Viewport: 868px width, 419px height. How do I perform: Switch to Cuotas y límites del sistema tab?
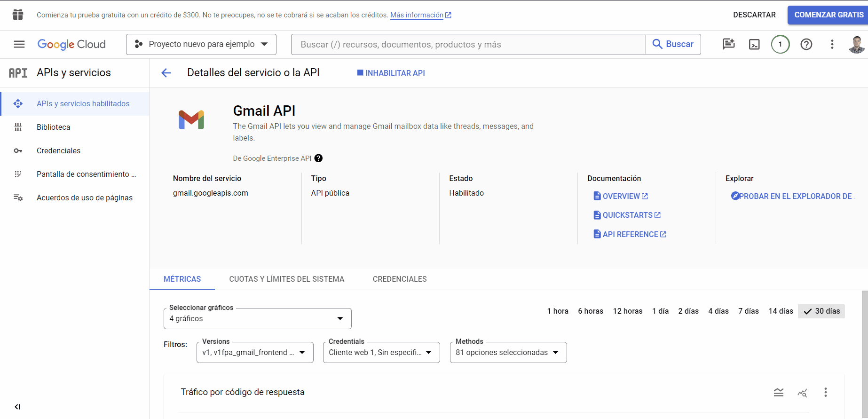[x=286, y=279]
